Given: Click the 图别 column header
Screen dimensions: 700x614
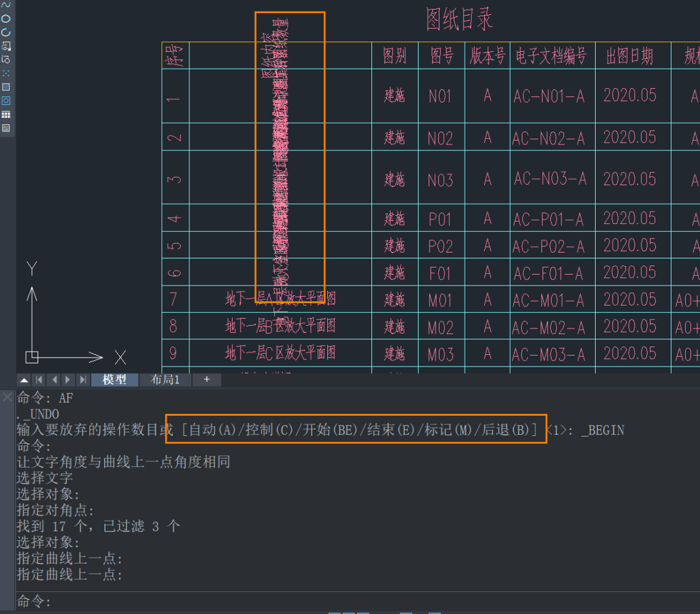Looking at the screenshot, I should coord(395,56).
